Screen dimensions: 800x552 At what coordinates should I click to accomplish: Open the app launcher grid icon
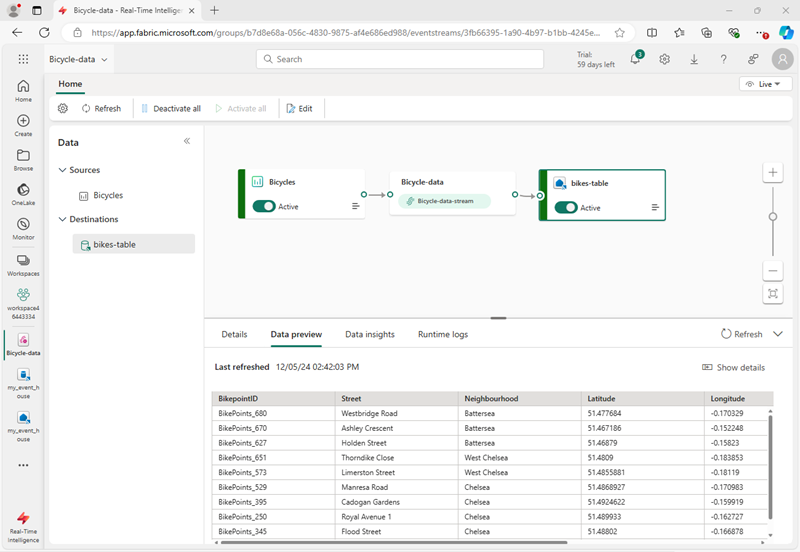pos(23,59)
